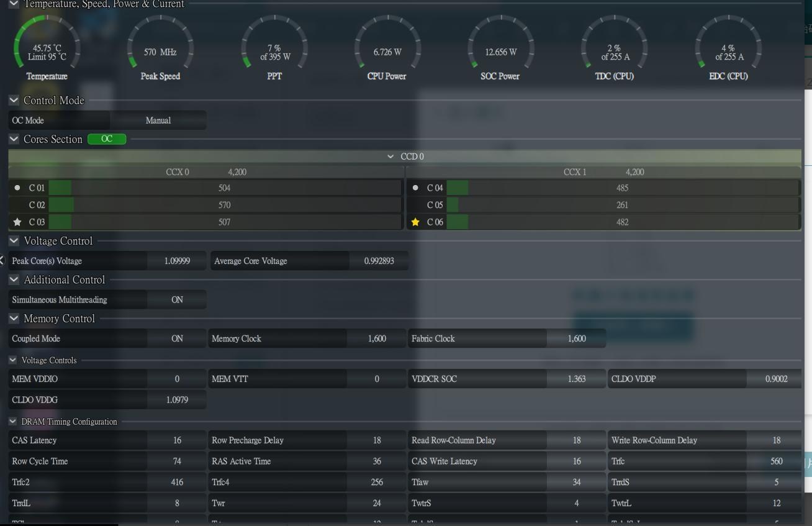Collapse the Voltage Control section
Screen dimensions: 812x526
click(x=14, y=240)
